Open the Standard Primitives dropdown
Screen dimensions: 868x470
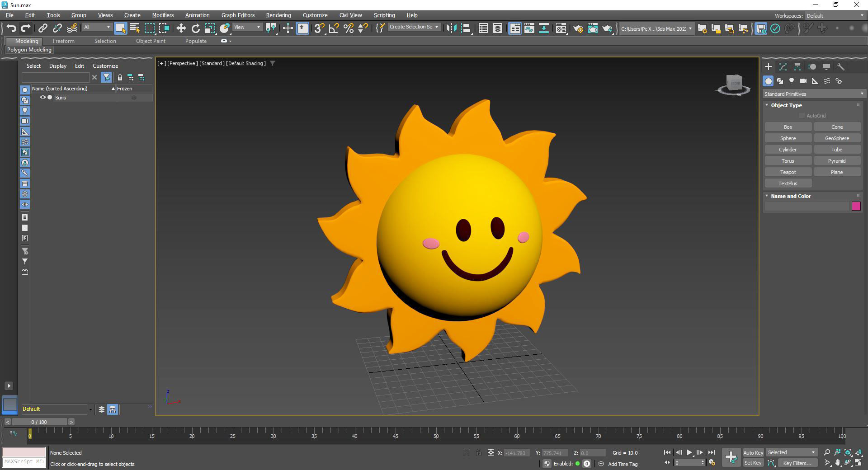(x=813, y=94)
